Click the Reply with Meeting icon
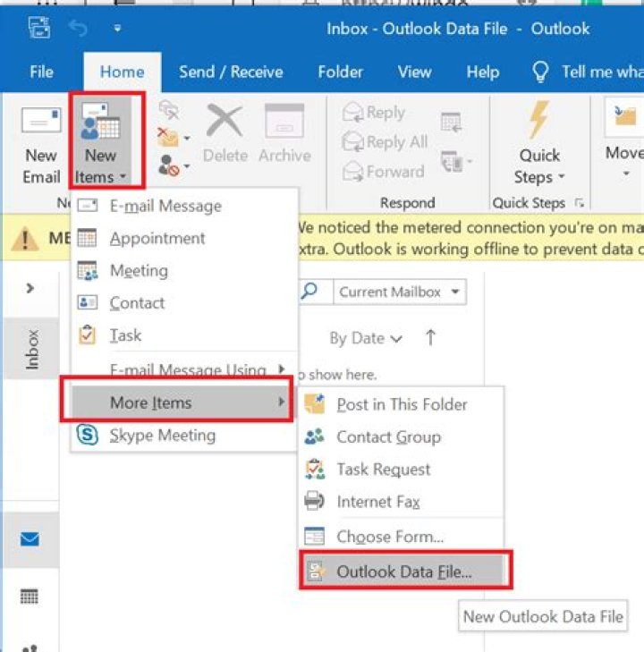The image size is (644, 652). point(451,123)
